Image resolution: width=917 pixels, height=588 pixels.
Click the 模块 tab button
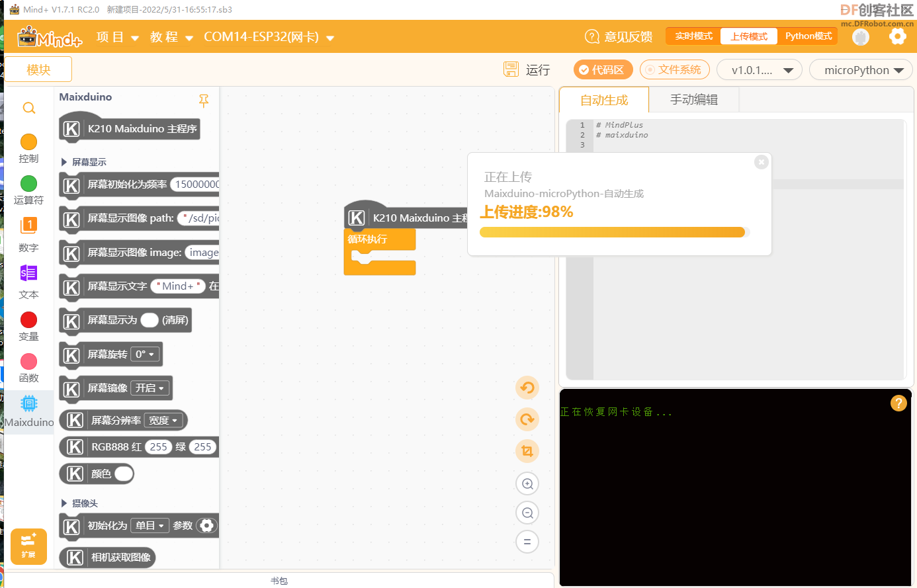[x=38, y=69]
